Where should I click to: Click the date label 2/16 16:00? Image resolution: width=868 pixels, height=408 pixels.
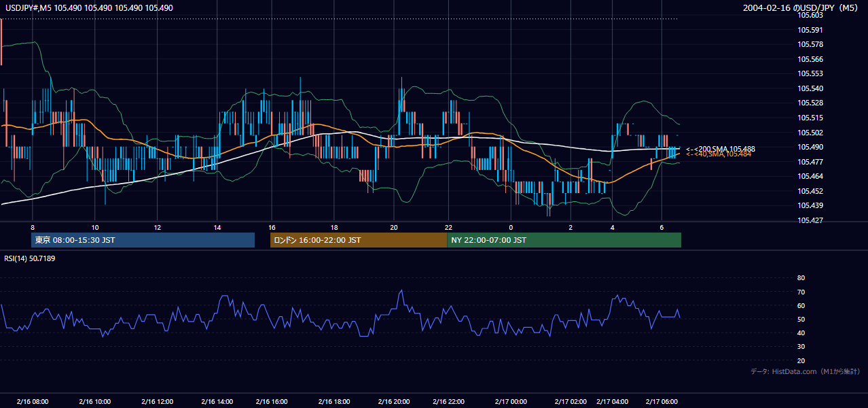point(272,401)
